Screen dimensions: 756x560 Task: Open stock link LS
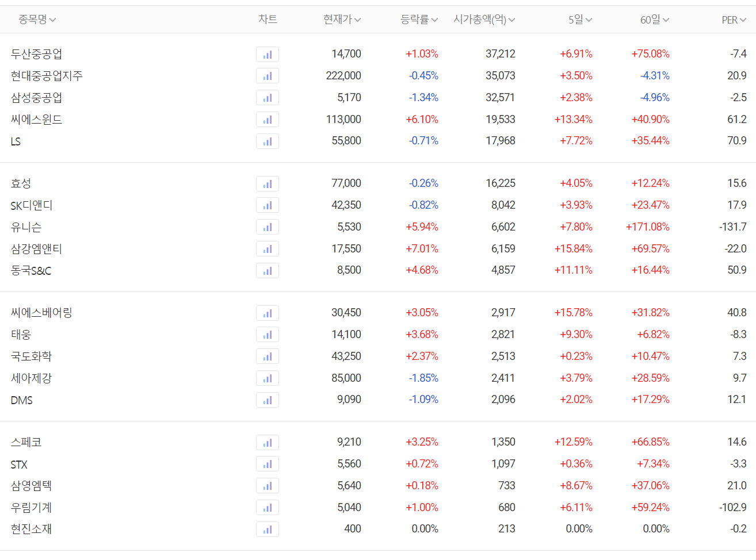click(16, 141)
